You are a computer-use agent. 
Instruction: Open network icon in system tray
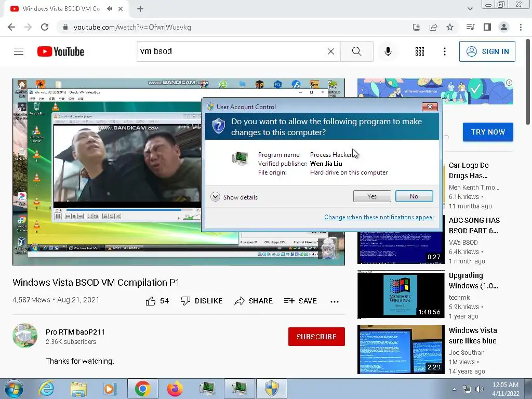pyautogui.click(x=467, y=389)
